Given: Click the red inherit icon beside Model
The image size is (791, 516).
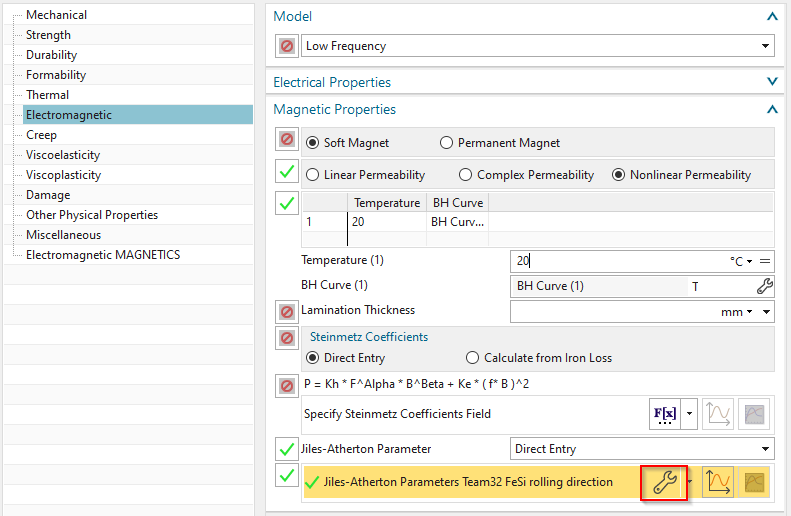Looking at the screenshot, I should click(287, 46).
